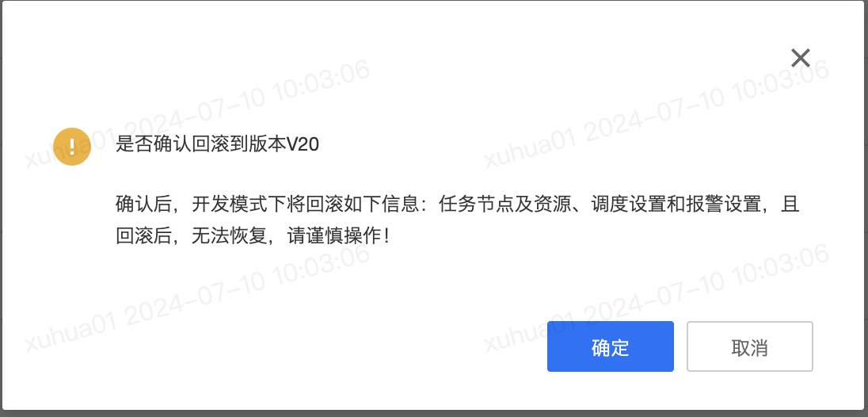Image resolution: width=868 pixels, height=417 pixels.
Task: Click the orange exclamation warning icon
Action: [x=72, y=147]
